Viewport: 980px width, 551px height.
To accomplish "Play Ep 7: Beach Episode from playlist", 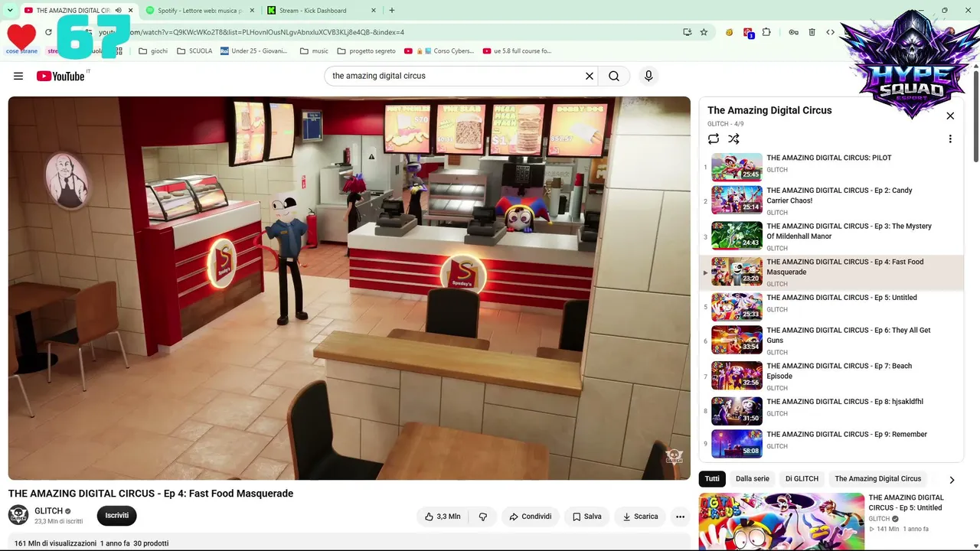I will (831, 377).
